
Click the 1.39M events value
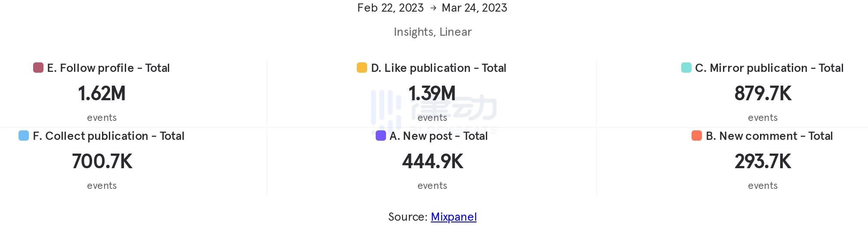(x=432, y=93)
